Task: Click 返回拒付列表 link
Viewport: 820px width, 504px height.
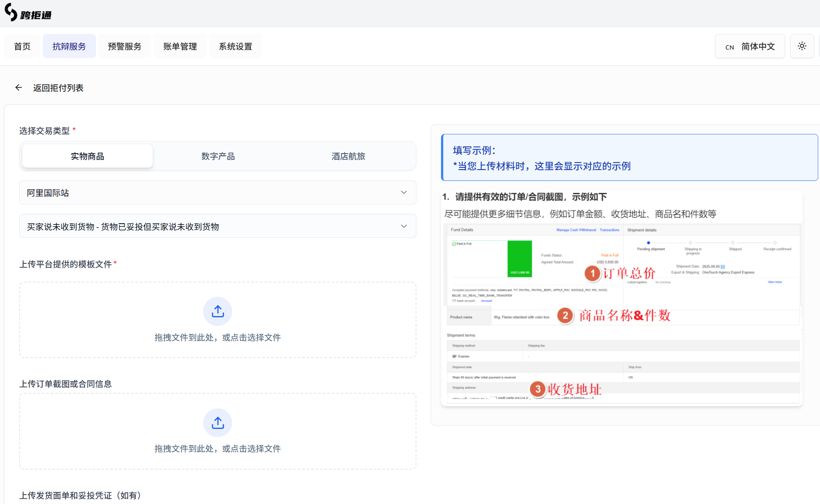Action: tap(58, 88)
